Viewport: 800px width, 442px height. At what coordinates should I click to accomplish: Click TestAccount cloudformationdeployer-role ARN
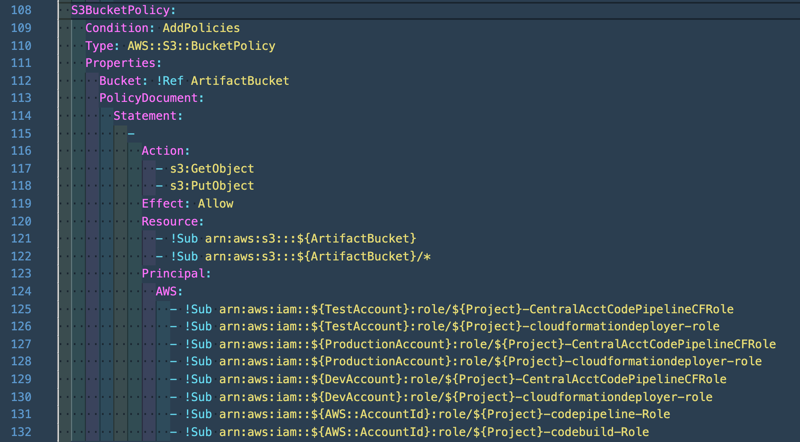(x=469, y=326)
